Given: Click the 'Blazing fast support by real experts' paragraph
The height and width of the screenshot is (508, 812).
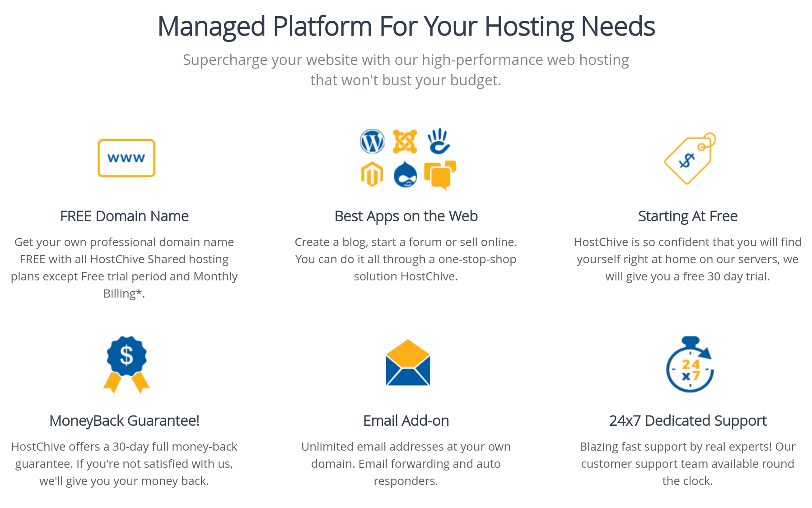Looking at the screenshot, I should (x=688, y=464).
